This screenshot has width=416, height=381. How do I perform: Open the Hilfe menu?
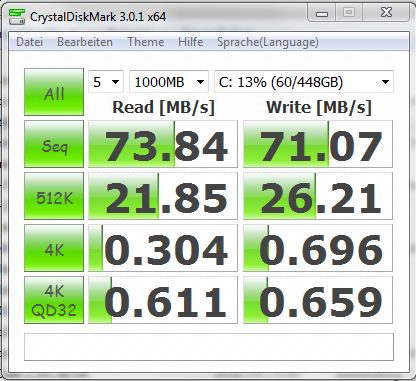(191, 42)
